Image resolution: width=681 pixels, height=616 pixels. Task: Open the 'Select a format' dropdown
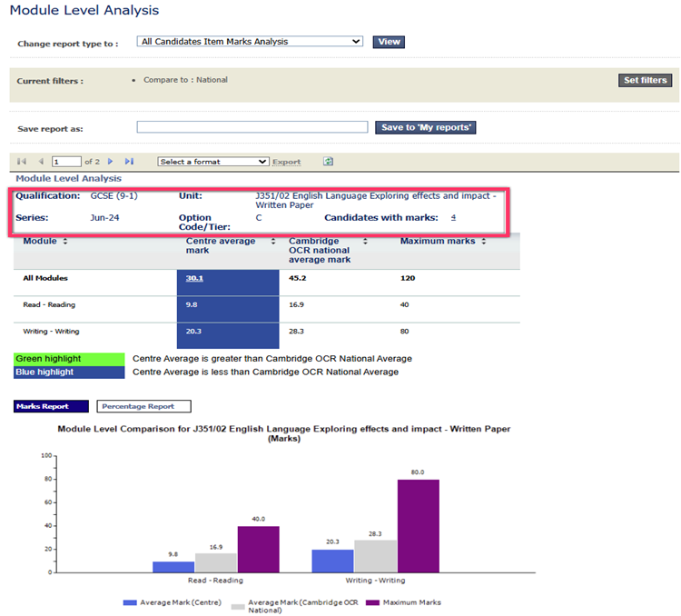coord(213,162)
